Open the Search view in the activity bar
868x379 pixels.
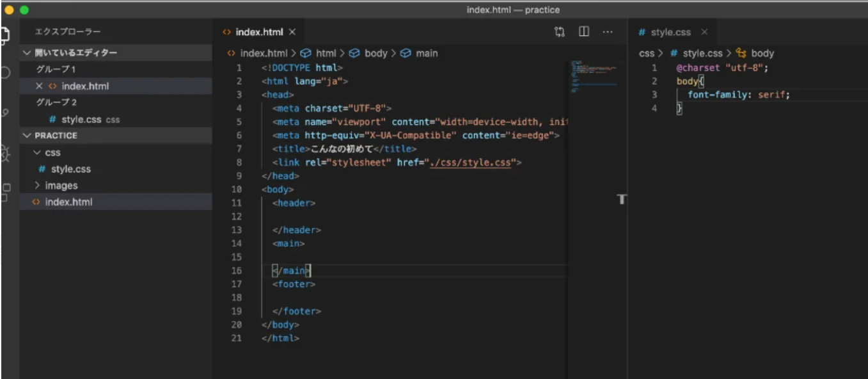pyautogui.click(x=5, y=73)
